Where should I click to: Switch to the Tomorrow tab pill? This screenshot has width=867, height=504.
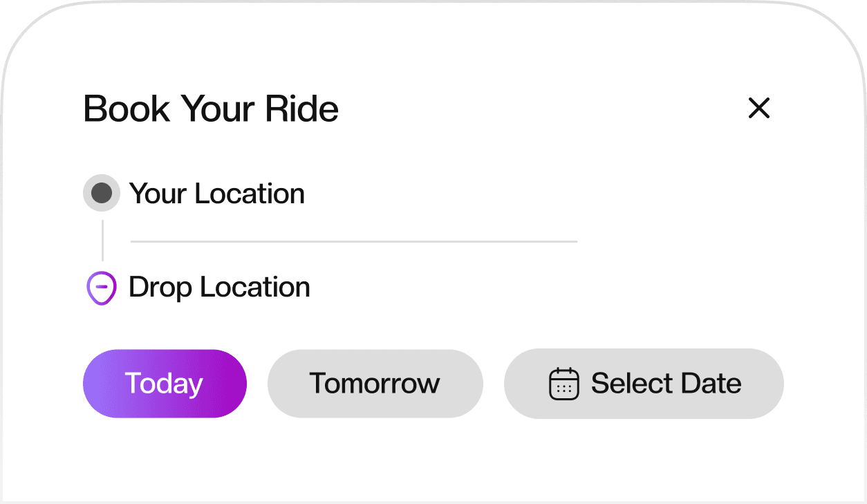[x=375, y=383]
